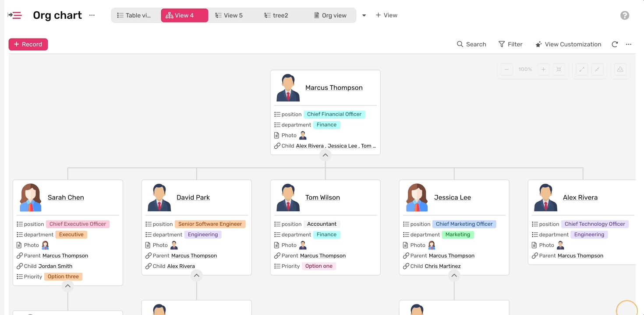644x315 pixels.
Task: Open Org chart title options menu
Action: (x=92, y=15)
